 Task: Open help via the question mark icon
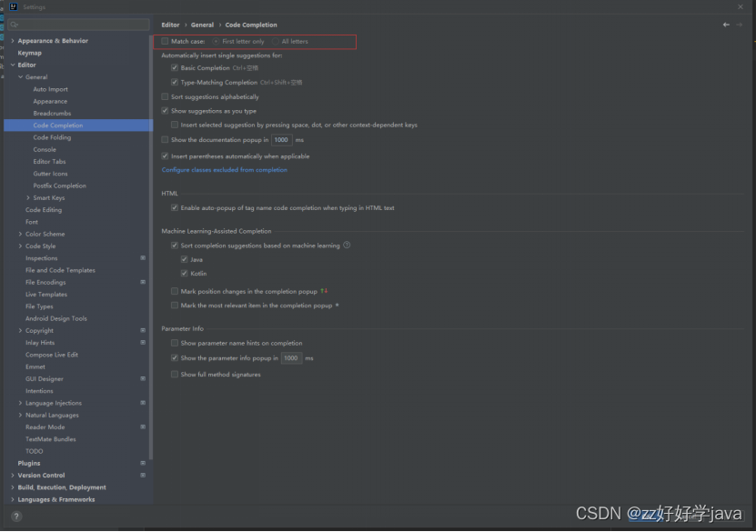[x=15, y=517]
